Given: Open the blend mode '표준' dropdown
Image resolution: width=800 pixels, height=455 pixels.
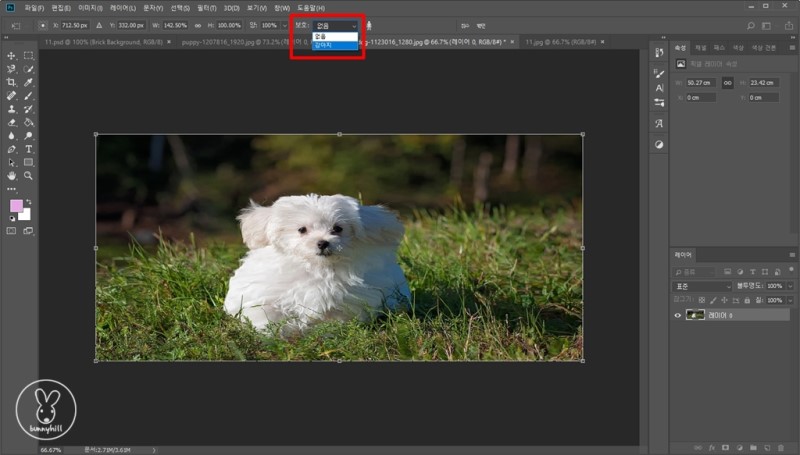Looking at the screenshot, I should pos(701,286).
